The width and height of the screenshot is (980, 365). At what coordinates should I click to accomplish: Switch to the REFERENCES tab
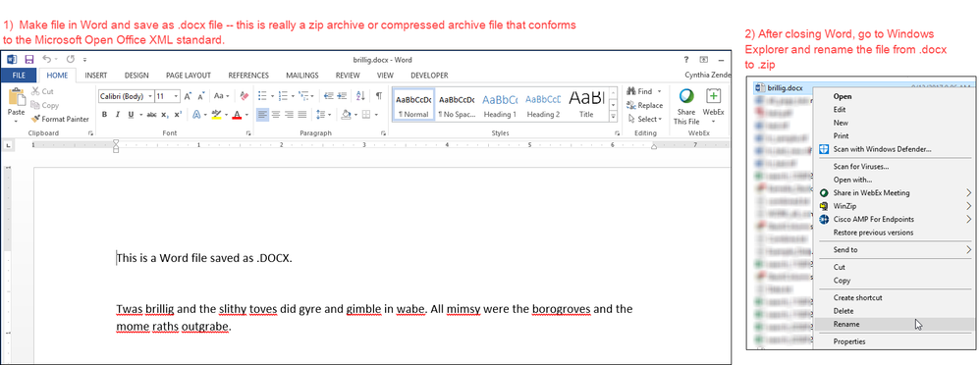(248, 75)
